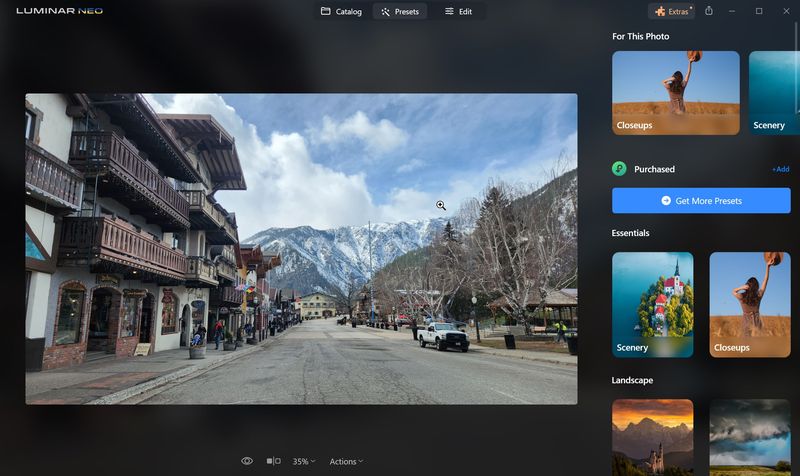Click the main street photo in canvas
Viewport: 800px width, 476px height.
tap(302, 249)
